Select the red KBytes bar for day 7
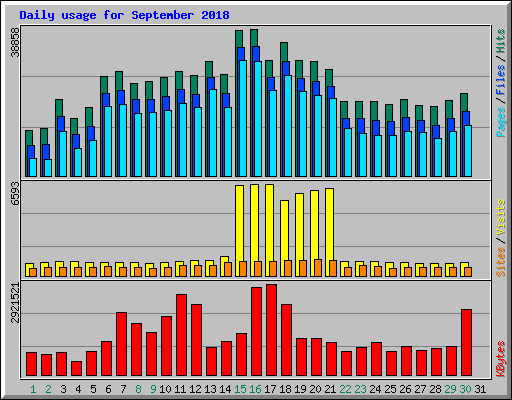This screenshot has width=512, height=400. [121, 344]
